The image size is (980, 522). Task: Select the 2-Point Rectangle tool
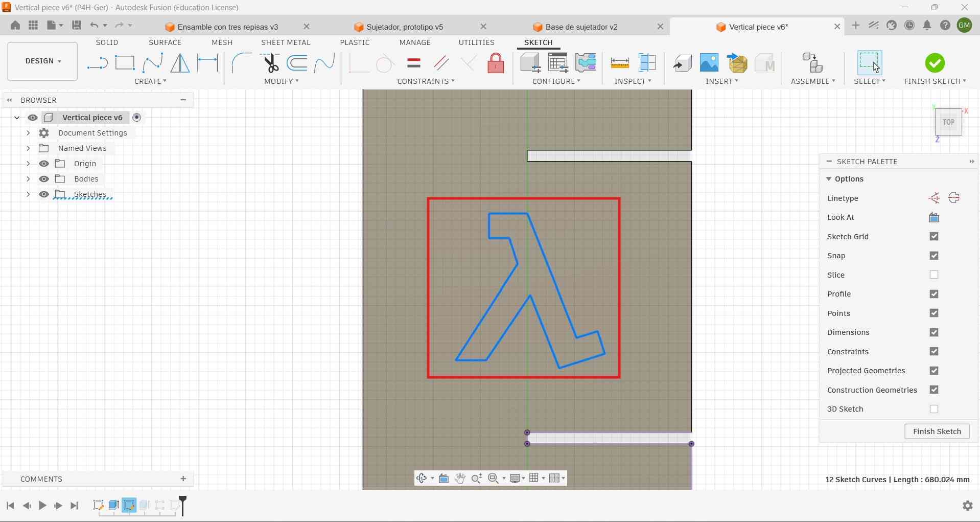[x=125, y=63]
